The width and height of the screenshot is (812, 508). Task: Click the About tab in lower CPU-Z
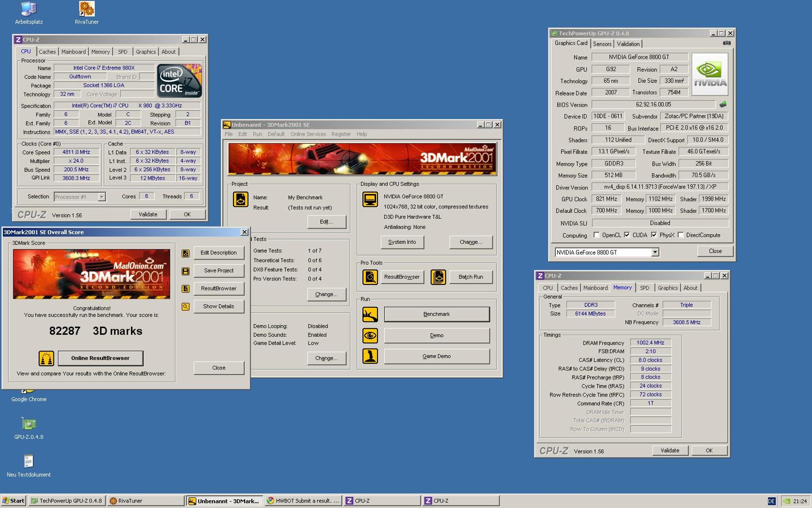click(690, 288)
